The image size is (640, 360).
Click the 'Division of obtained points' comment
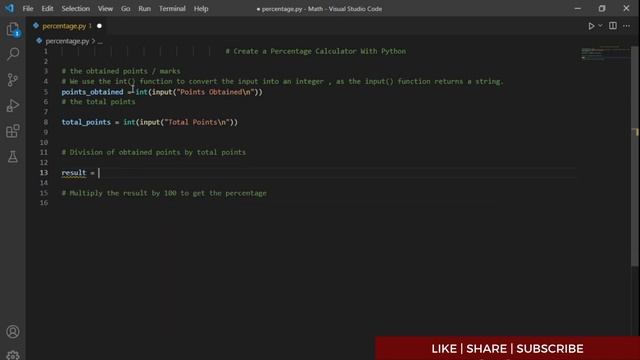tap(153, 153)
